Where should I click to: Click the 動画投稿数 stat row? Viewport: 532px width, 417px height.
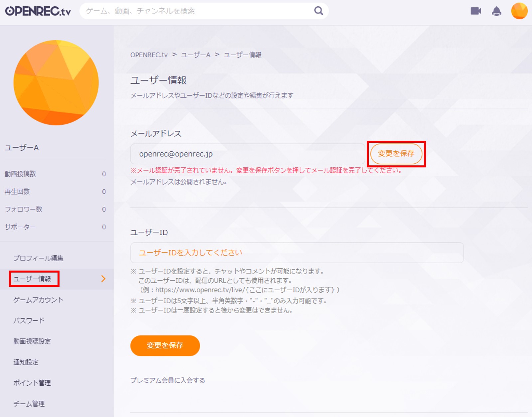[55, 174]
